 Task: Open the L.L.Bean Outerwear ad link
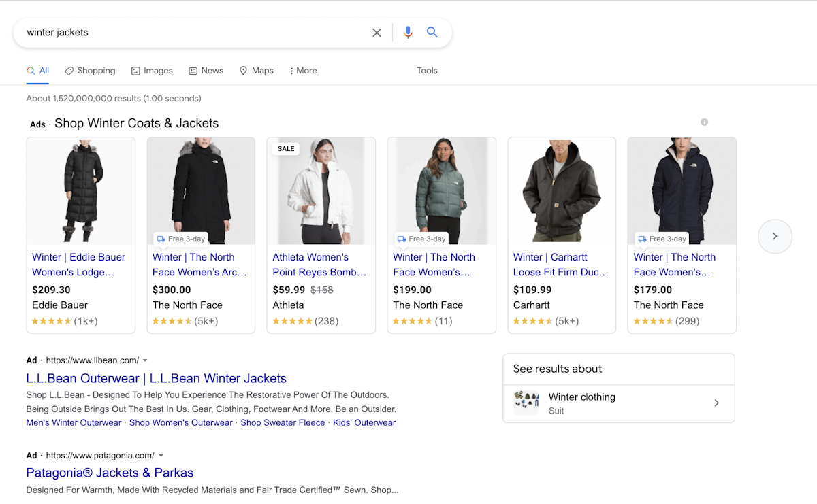point(156,378)
